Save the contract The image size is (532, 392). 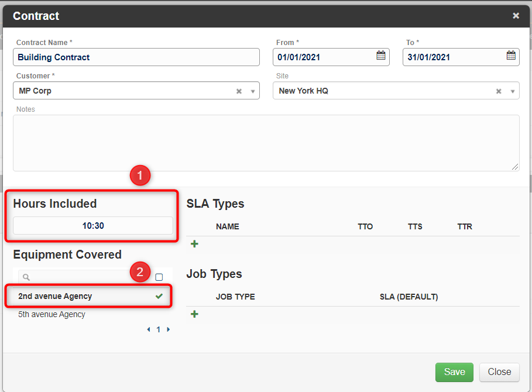(454, 372)
